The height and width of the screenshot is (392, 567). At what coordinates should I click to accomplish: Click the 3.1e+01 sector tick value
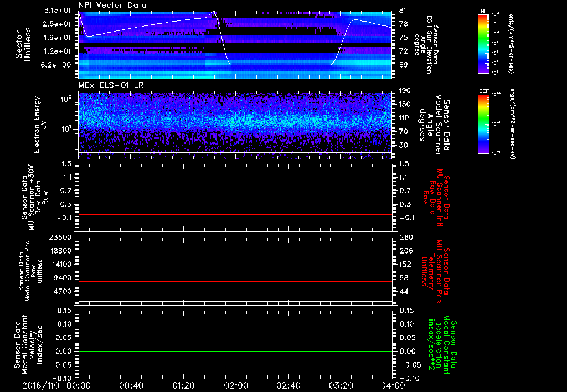(x=56, y=11)
